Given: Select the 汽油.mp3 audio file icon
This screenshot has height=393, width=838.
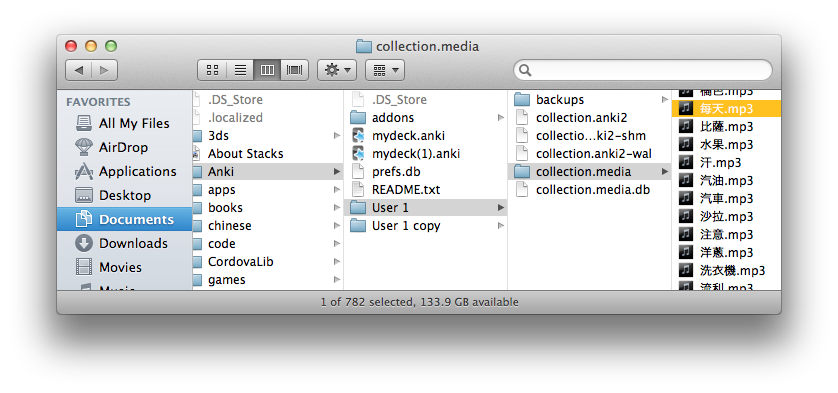Looking at the screenshot, I should point(686,181).
